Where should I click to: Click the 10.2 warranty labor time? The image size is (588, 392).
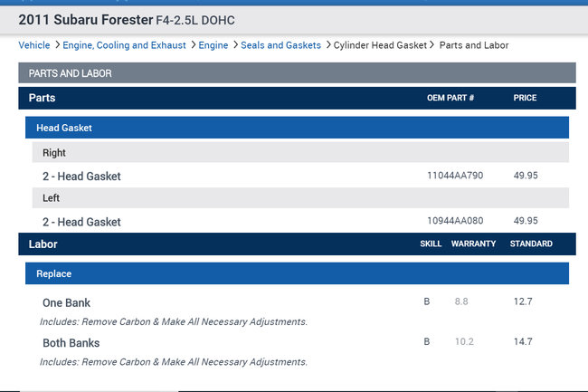(x=464, y=342)
